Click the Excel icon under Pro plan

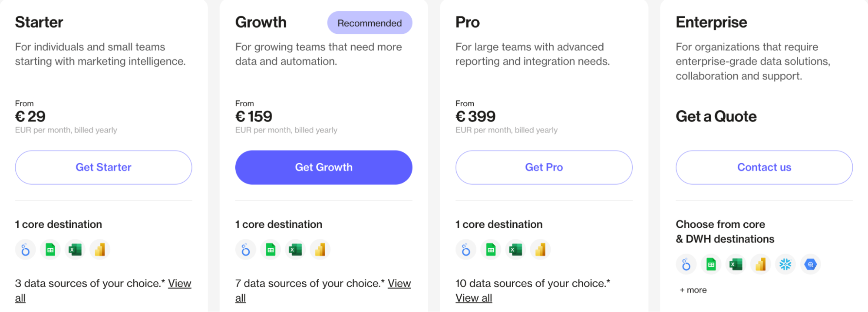[x=515, y=250]
